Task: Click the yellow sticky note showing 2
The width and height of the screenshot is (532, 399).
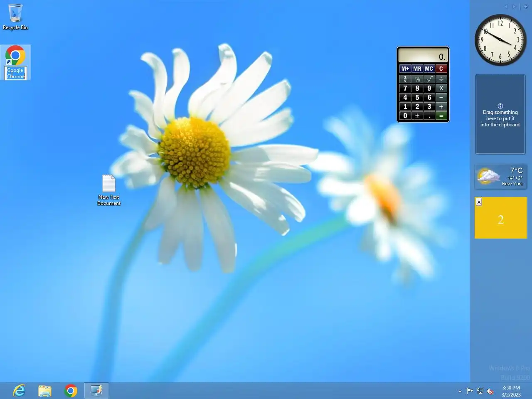Action: coord(501,218)
